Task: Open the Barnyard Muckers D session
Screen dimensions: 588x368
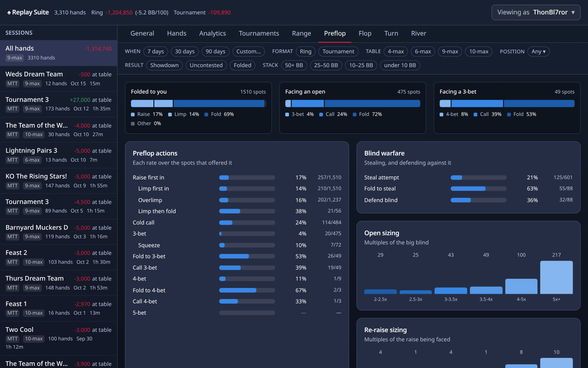Action: click(58, 232)
